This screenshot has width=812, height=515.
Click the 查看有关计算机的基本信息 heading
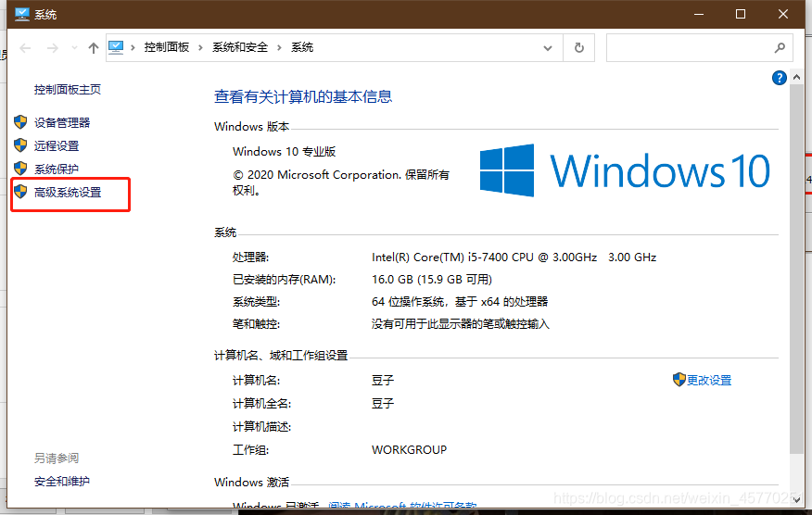(x=303, y=96)
